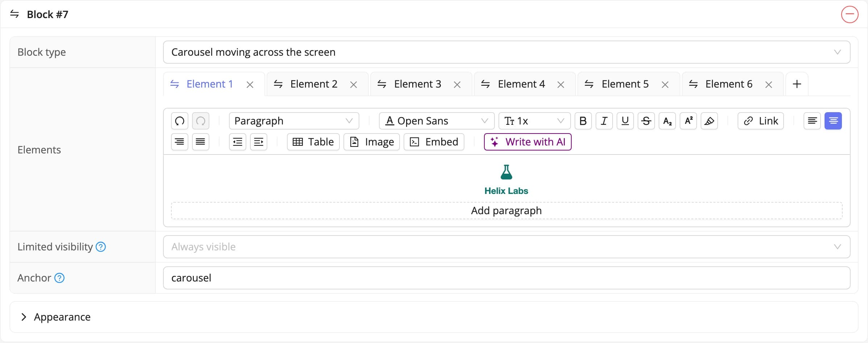Open the Limited visibility dropdown

[507, 247]
